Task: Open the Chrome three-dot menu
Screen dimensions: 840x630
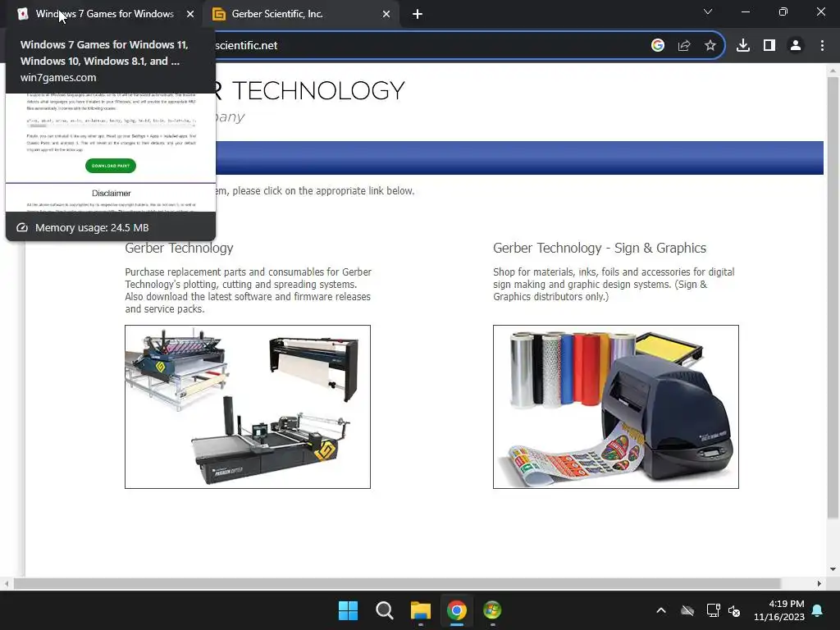Action: 822,46
